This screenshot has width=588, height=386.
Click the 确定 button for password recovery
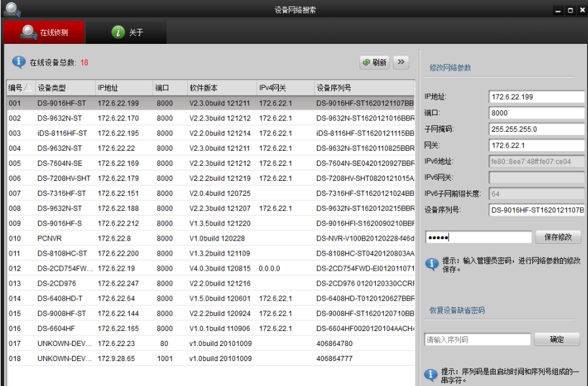click(x=557, y=339)
